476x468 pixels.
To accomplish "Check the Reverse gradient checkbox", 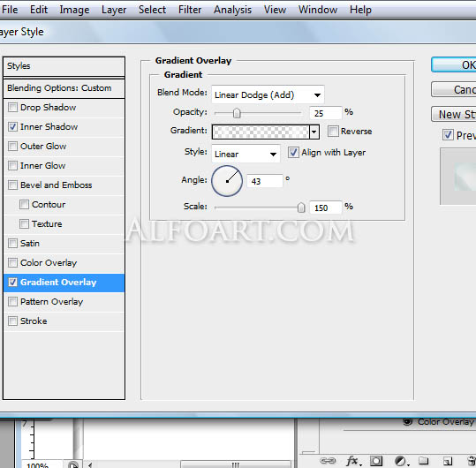I will [x=333, y=132].
